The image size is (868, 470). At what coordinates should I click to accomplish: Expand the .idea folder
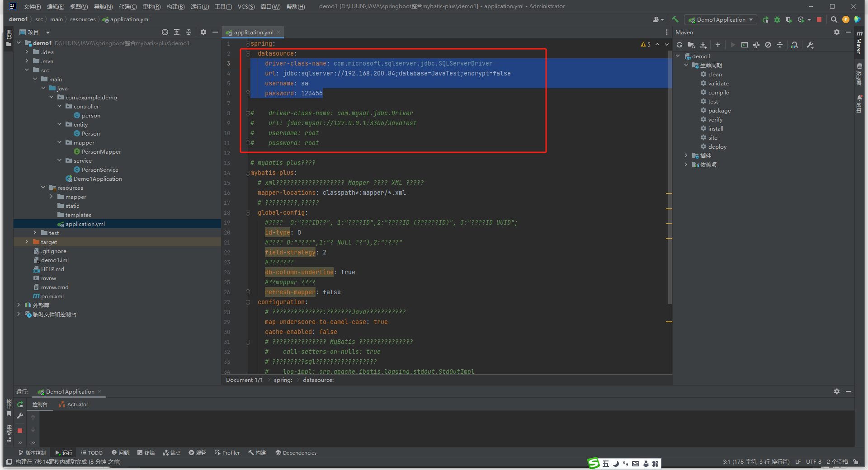tap(27, 52)
